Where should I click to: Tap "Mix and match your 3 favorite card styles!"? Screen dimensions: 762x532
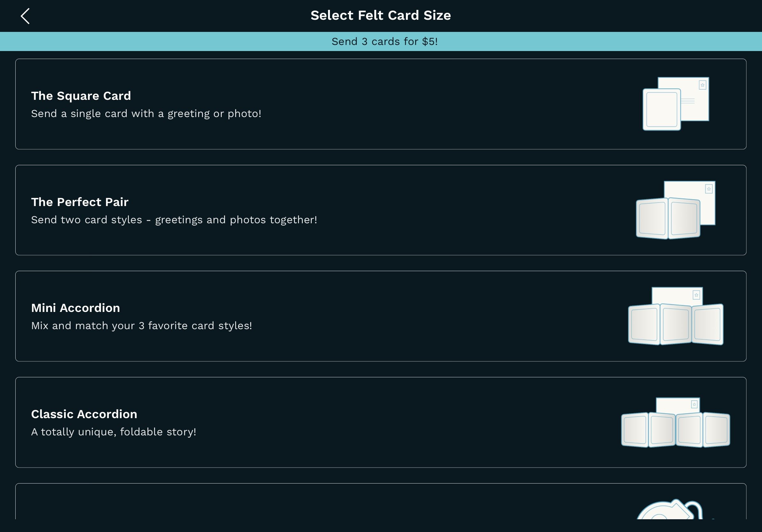coord(141,326)
